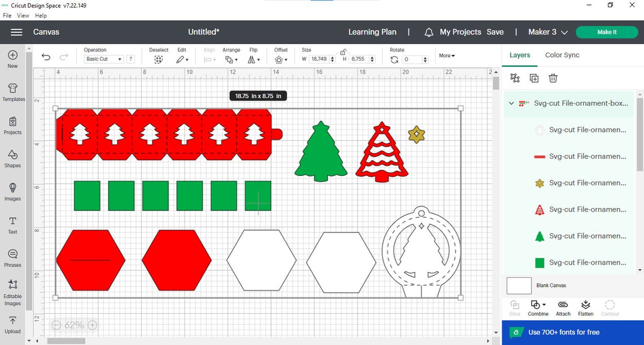Click the Save button
This screenshot has height=345, width=644.
(x=495, y=32)
